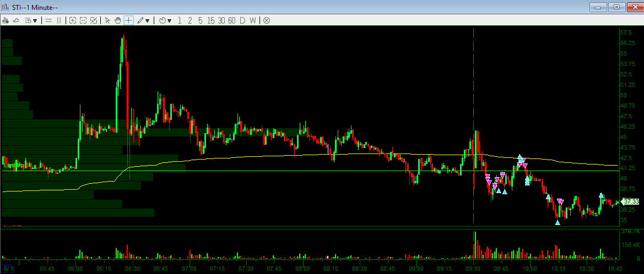Open the chart settings list icon
The height and width of the screenshot is (274, 644).
28,20
